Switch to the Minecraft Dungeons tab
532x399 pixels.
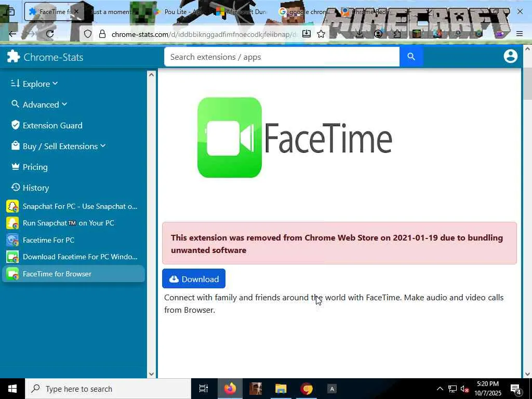(242, 11)
